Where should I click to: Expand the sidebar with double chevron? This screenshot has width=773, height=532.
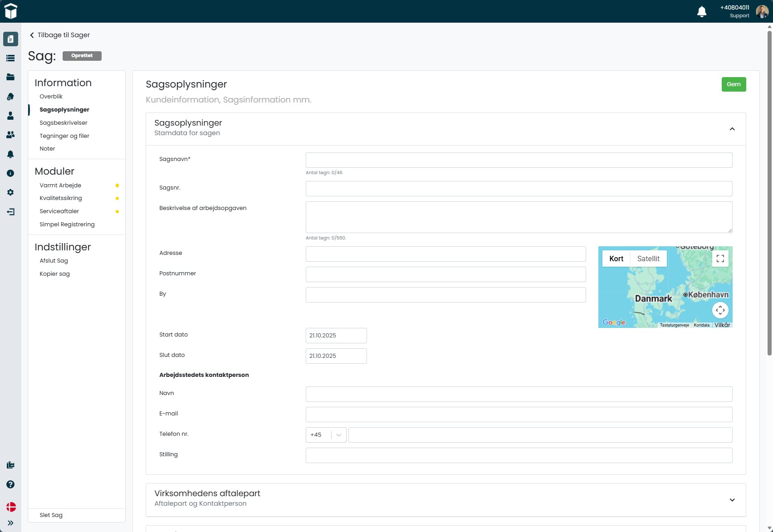tap(10, 523)
